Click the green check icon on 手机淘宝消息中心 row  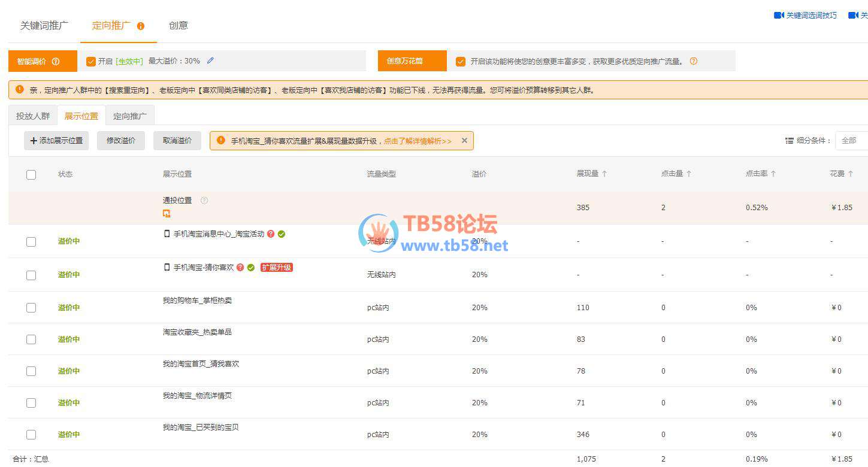[x=282, y=234]
